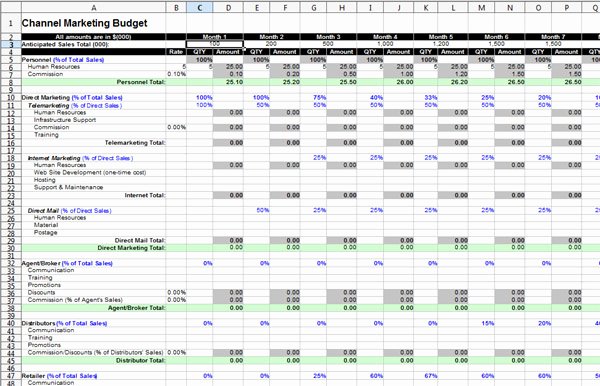Select Distributors (% of Total Sales) label
600x386 pixels.
64,323
